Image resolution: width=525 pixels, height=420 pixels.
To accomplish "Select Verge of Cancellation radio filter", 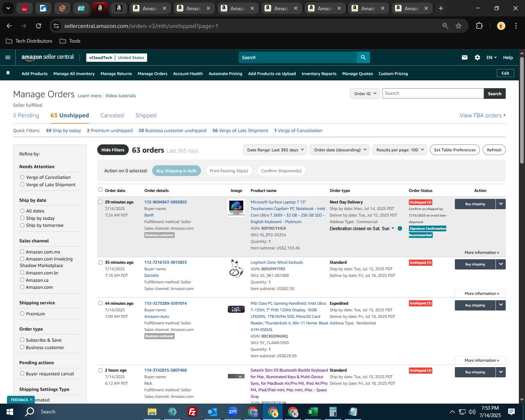I will pos(22,177).
